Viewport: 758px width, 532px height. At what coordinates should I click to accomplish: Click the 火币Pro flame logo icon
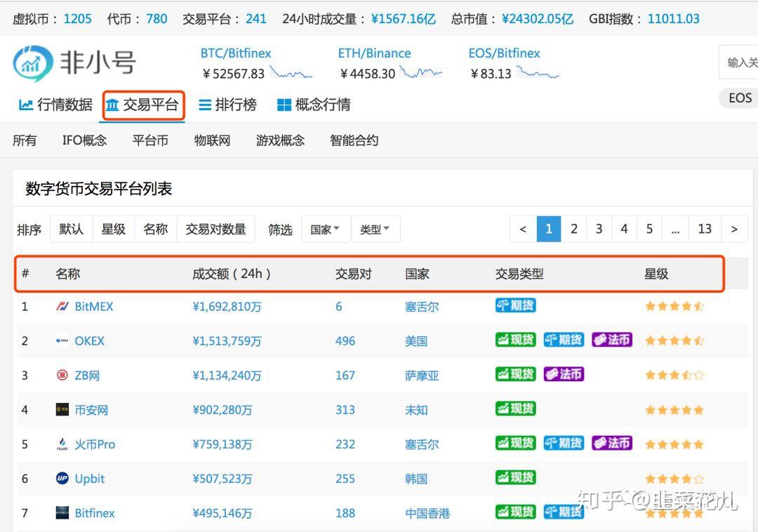click(x=62, y=444)
